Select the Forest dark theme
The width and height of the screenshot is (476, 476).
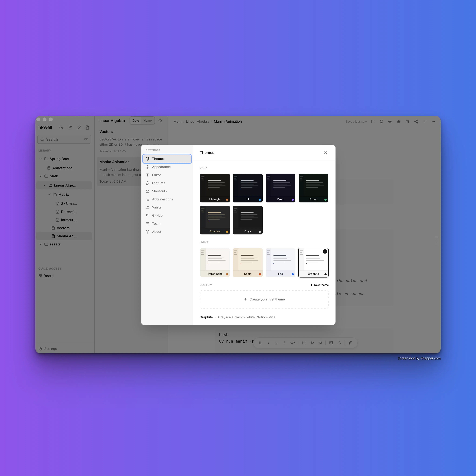coord(313,188)
